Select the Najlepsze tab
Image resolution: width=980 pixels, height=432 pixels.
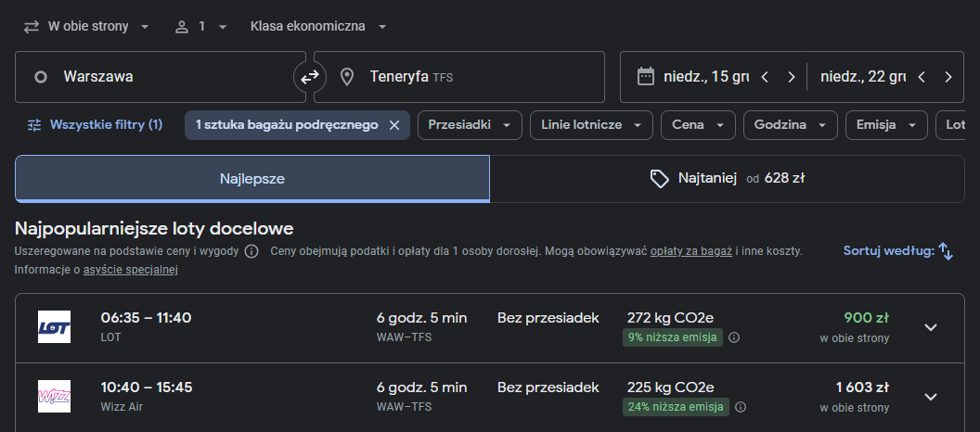point(251,179)
